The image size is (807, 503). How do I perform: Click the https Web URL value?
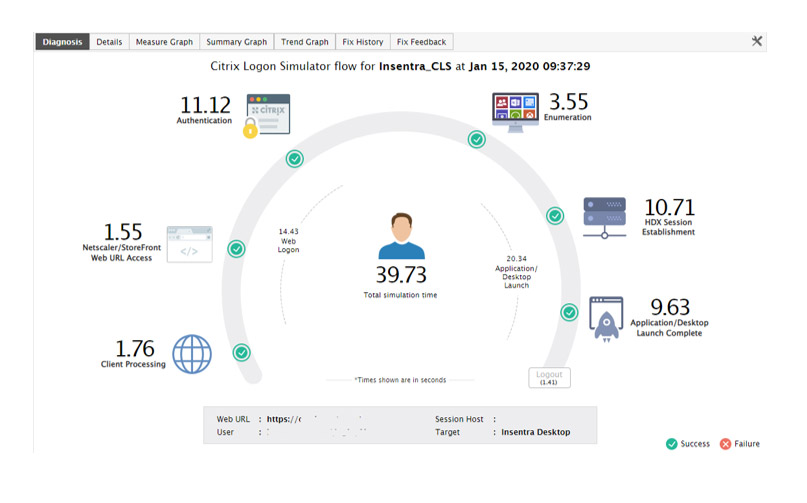(284, 419)
